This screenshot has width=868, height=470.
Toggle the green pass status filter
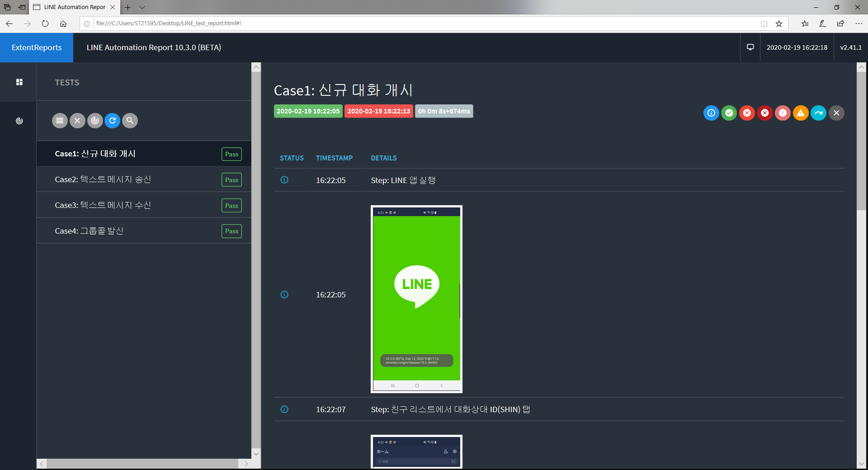(729, 113)
